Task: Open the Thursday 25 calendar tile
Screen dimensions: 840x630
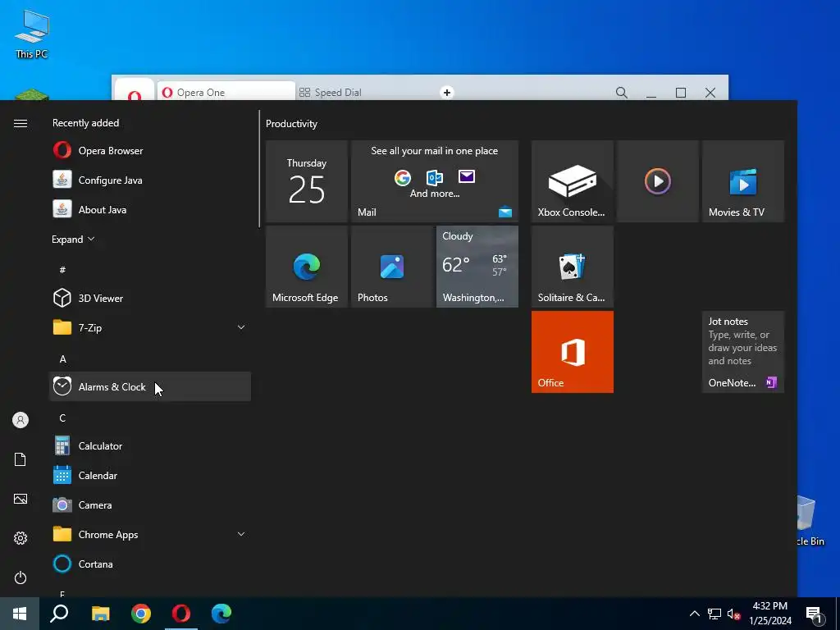Action: point(307,181)
